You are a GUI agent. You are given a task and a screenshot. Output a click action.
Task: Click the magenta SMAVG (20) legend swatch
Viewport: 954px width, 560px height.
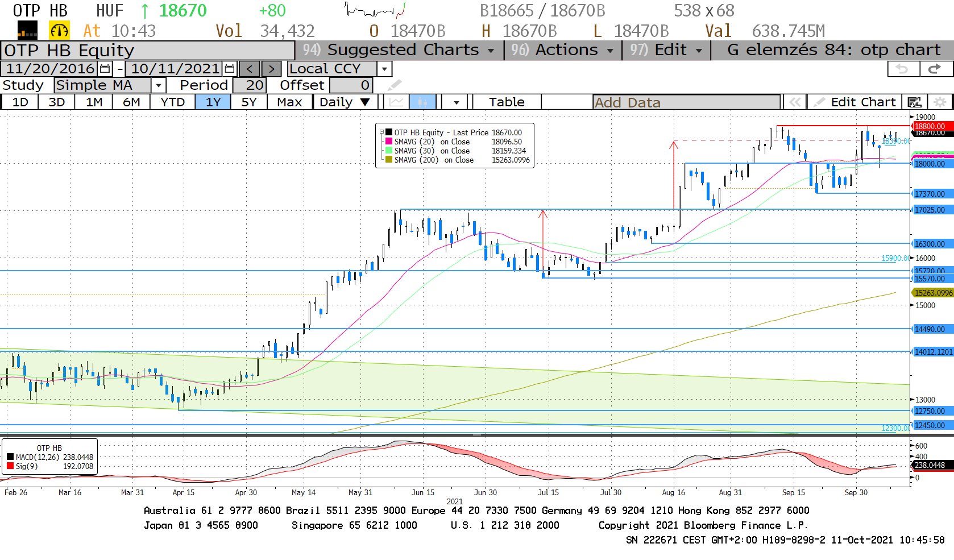(389, 142)
